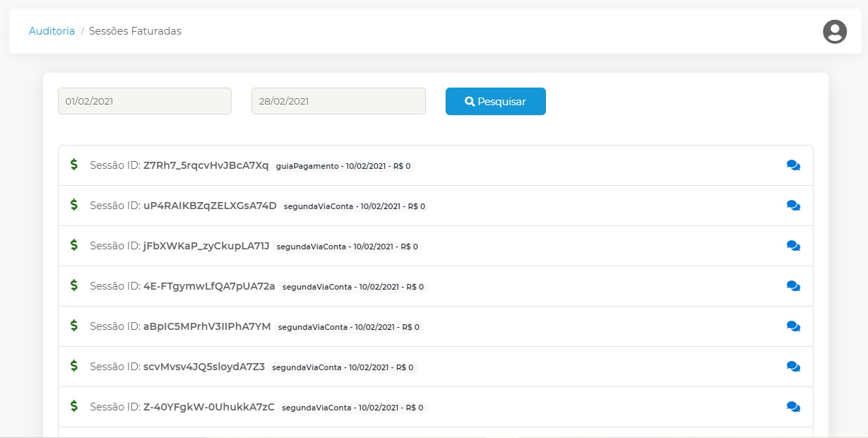The height and width of the screenshot is (438, 868).
Task: Select session ID Z-40YFgkW-0UhukkA7zC text
Action: point(209,407)
